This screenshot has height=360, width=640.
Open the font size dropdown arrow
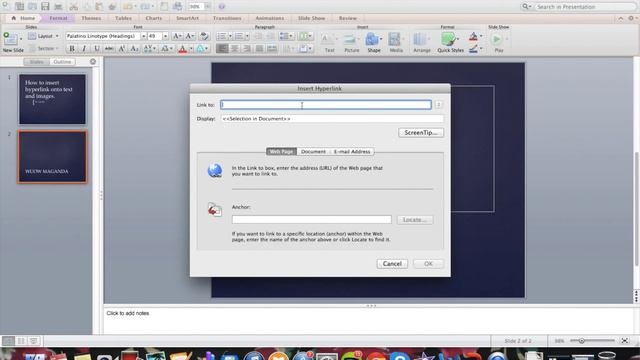pyautogui.click(x=165, y=36)
